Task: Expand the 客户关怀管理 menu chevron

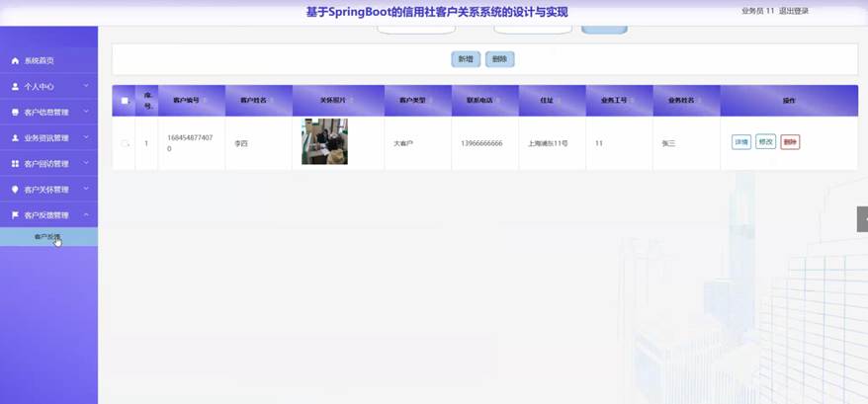Action: tap(86, 189)
